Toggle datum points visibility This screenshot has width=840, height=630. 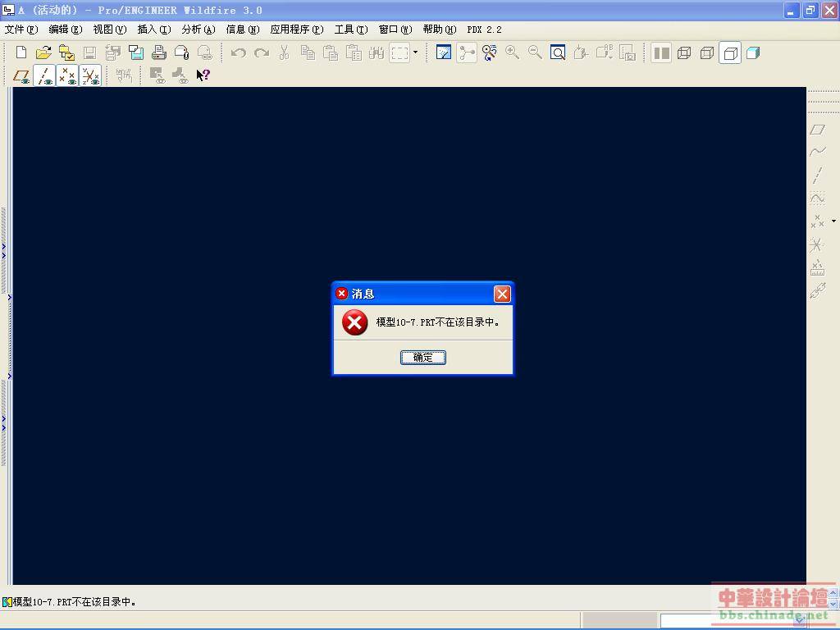[67, 75]
